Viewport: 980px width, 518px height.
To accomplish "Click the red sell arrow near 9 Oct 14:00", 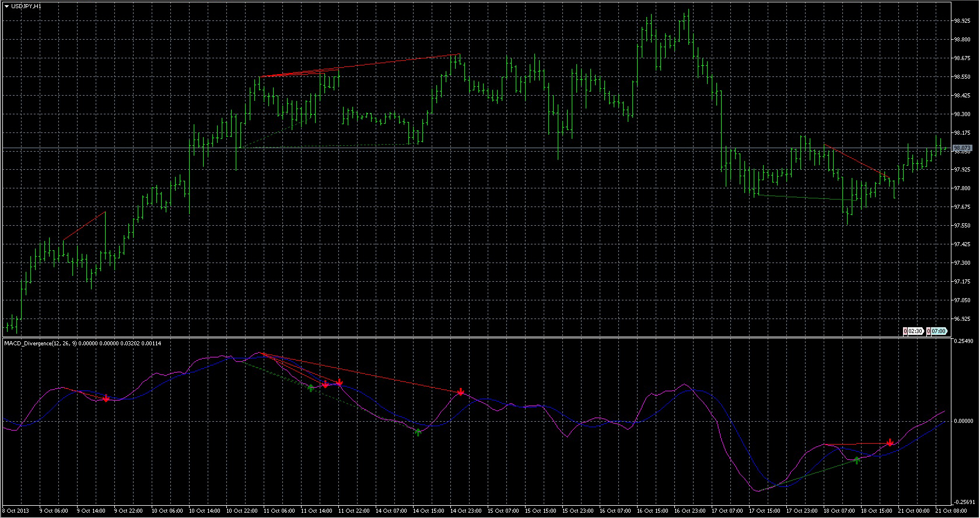I will [106, 398].
